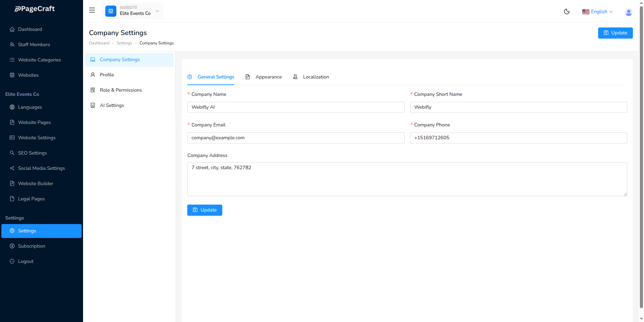Open the user avatar icon
Screen dimensions: 644x322
click(628, 12)
